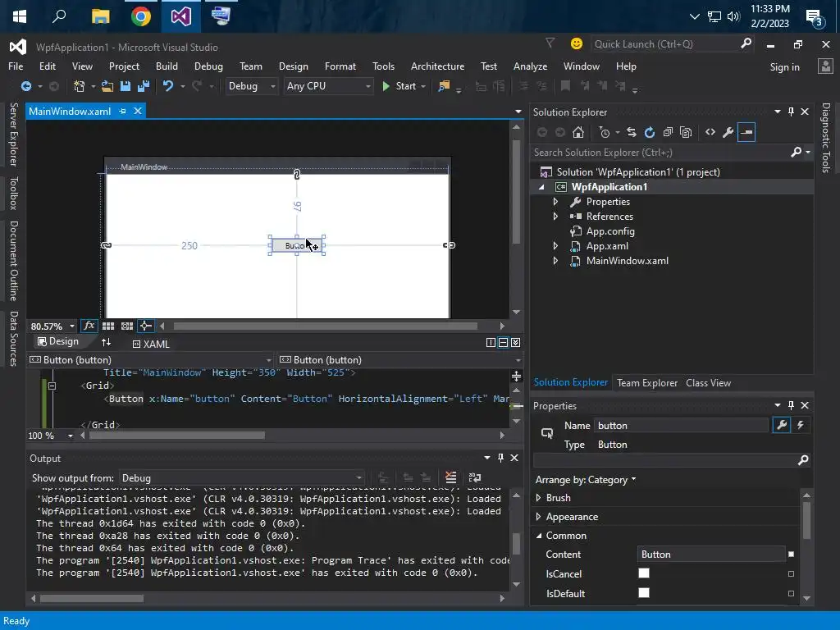Click the feedback smiley face icon
The height and width of the screenshot is (630, 840).
coord(577,44)
